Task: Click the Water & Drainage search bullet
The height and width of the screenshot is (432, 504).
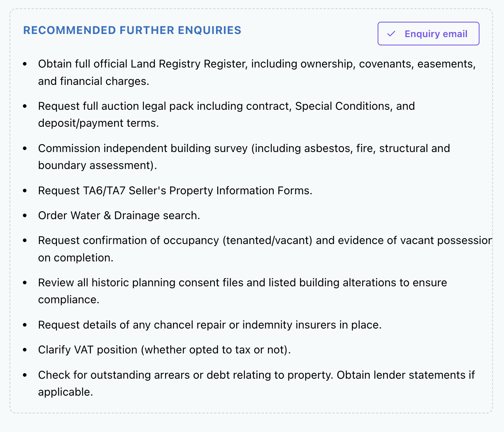Action: click(119, 215)
